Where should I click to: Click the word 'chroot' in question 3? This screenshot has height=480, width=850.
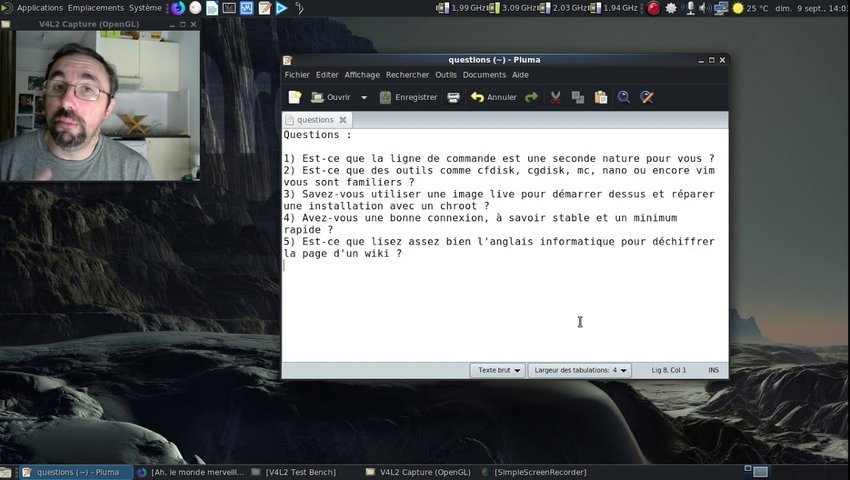458,206
